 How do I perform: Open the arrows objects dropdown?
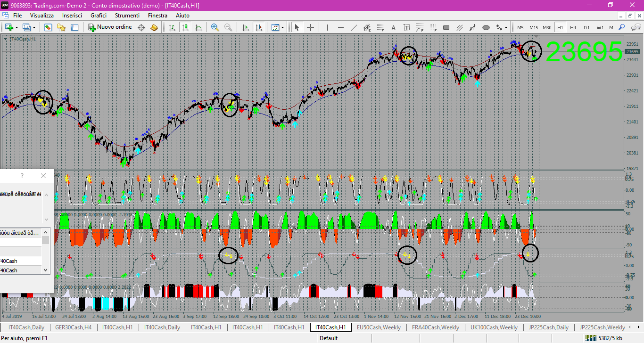coord(502,27)
